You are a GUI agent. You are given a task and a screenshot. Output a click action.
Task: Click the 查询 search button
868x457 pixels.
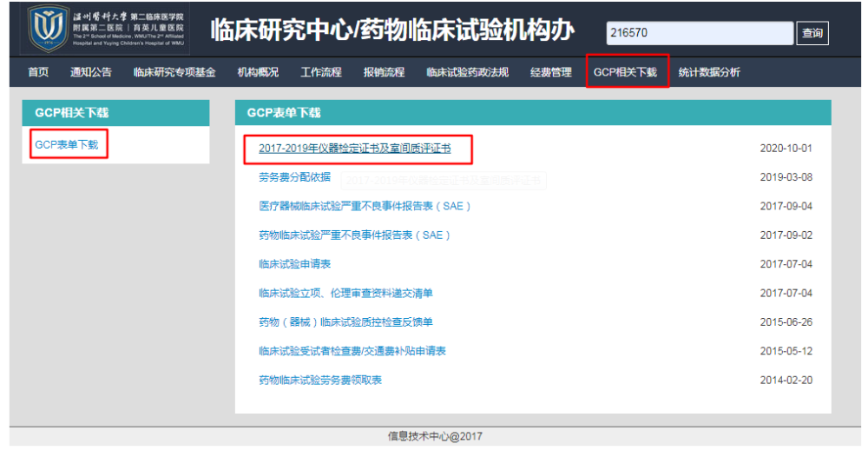coord(812,33)
